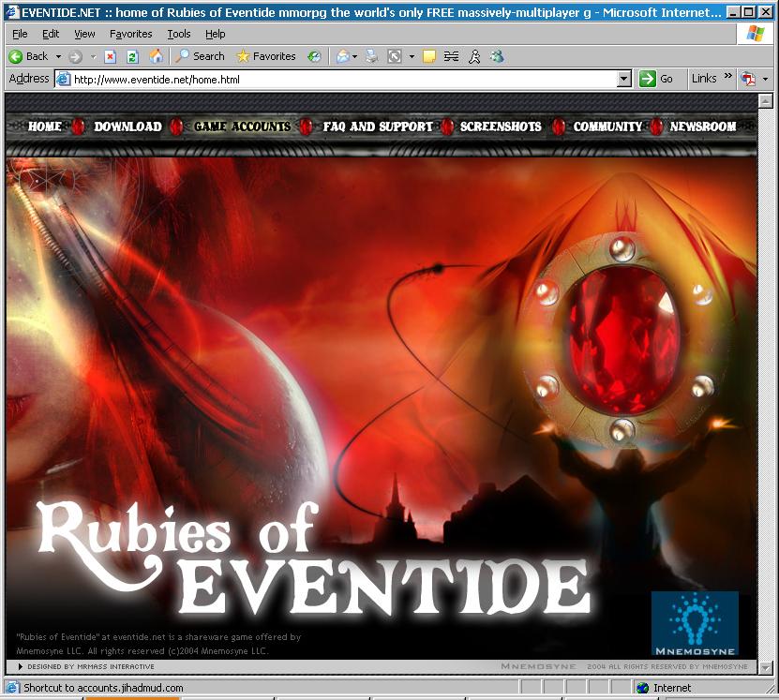This screenshot has width=779, height=700.
Task: Click the vertical scrollbar up arrow
Action: coord(766,101)
